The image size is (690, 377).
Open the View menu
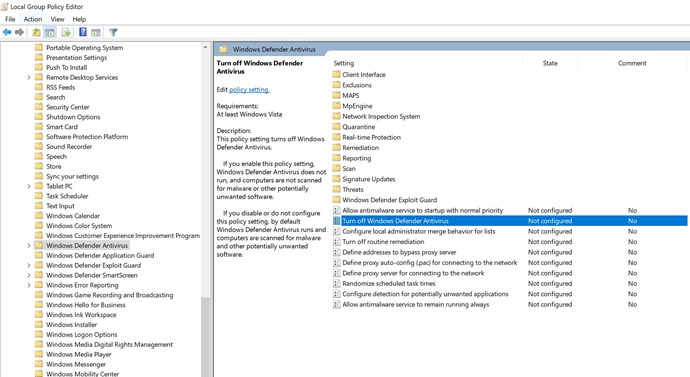[x=57, y=19]
